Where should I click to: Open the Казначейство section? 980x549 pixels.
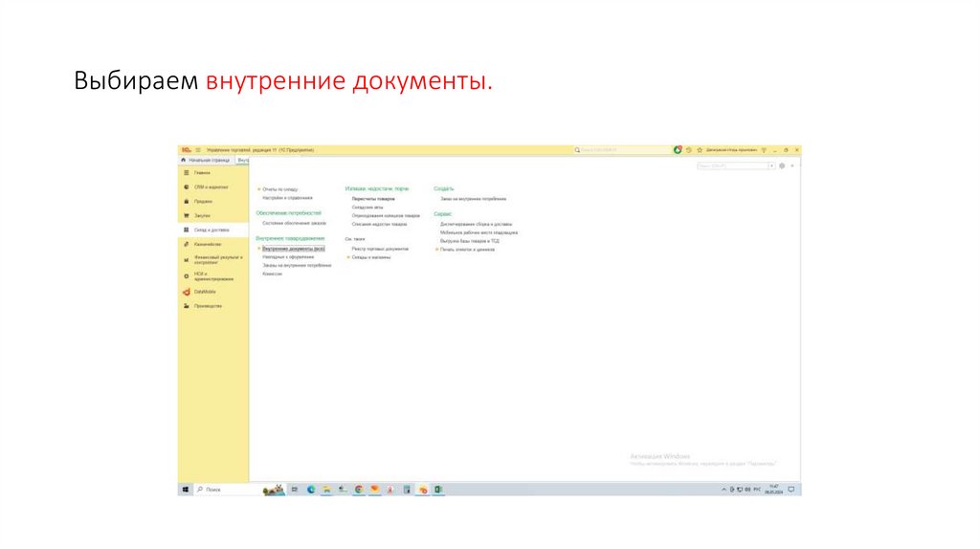click(x=208, y=244)
